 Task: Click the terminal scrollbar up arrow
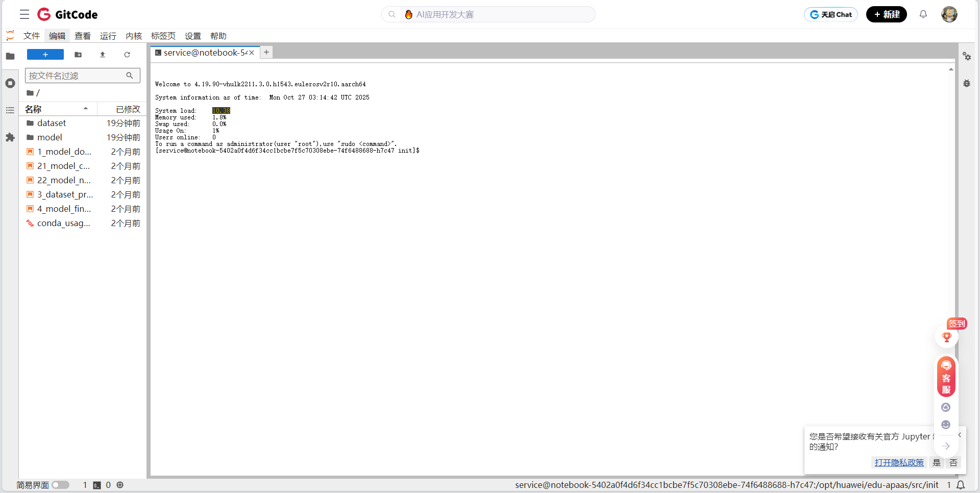951,69
